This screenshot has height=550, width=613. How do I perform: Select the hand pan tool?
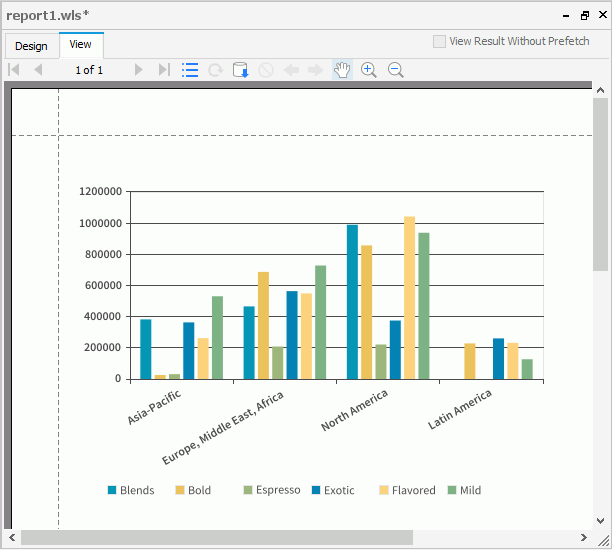click(x=342, y=70)
